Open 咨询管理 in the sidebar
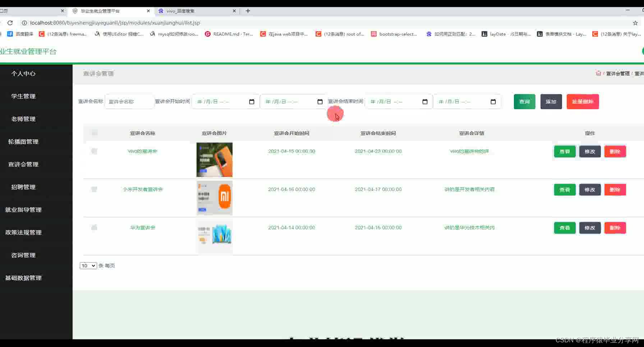644x347 pixels. coord(23,255)
